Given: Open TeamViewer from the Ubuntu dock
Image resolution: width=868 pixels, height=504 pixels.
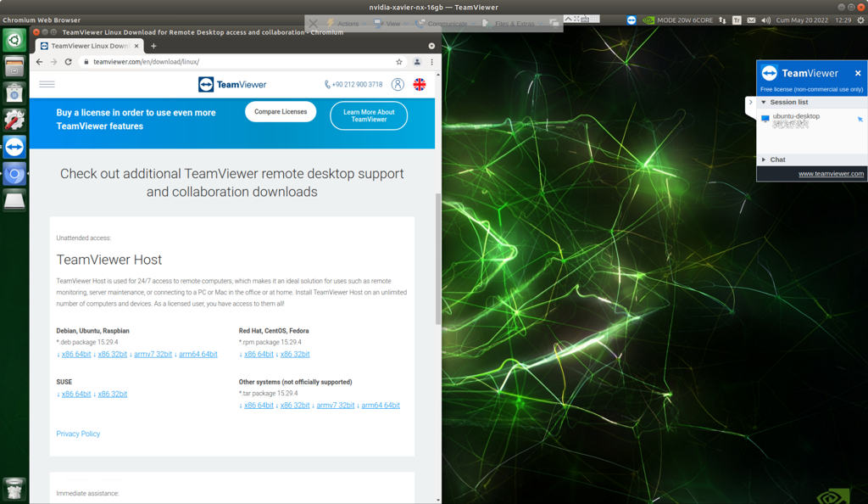Looking at the screenshot, I should tap(14, 147).
